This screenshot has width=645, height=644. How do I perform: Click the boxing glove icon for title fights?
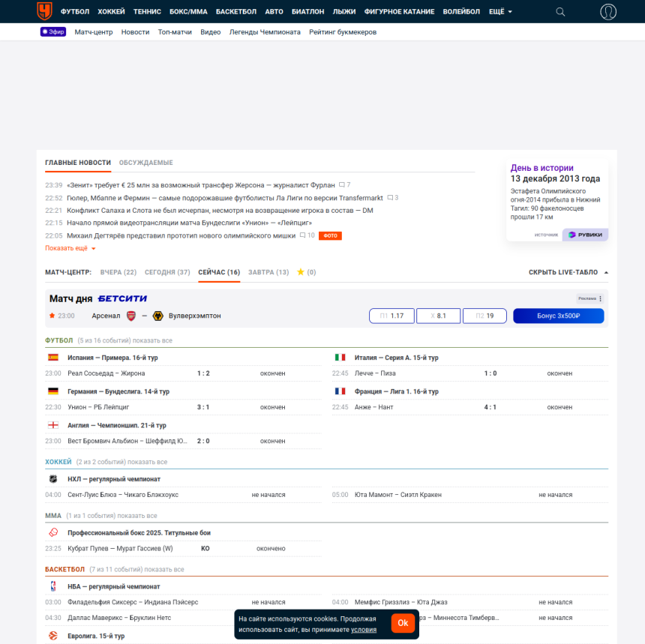coord(53,532)
